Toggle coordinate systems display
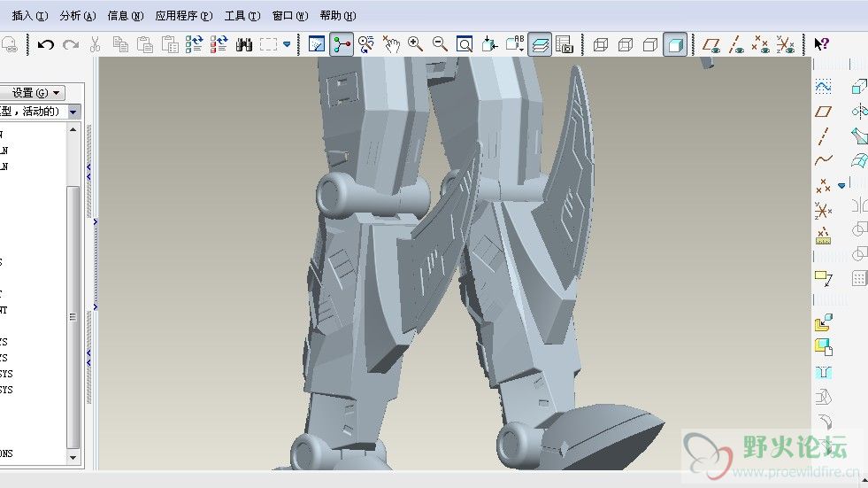Image resolution: width=868 pixels, height=488 pixels. pos(786,44)
